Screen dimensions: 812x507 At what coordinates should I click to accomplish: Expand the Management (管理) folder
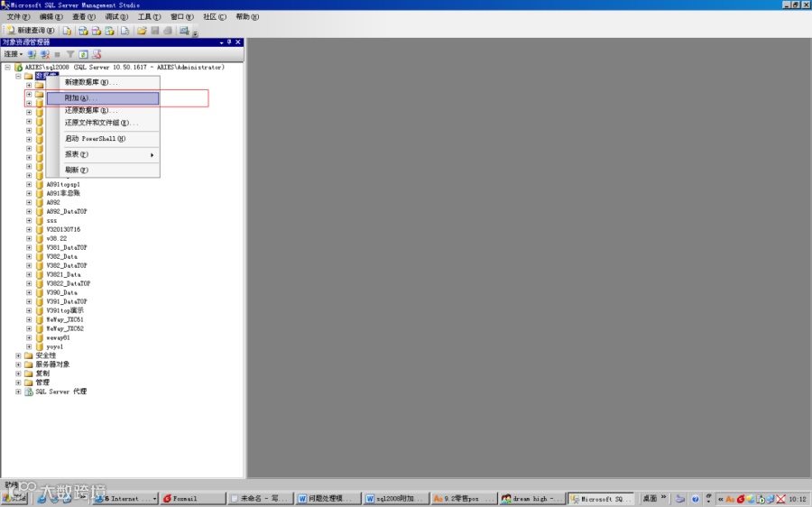tap(18, 383)
